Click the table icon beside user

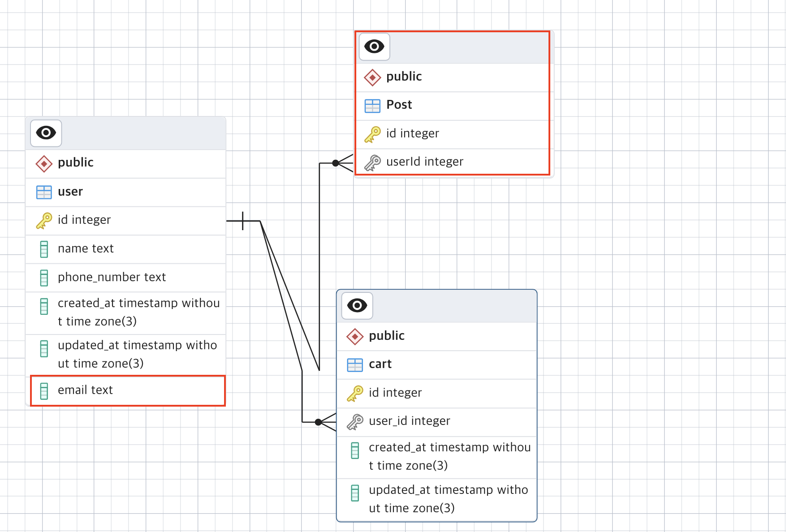(44, 192)
